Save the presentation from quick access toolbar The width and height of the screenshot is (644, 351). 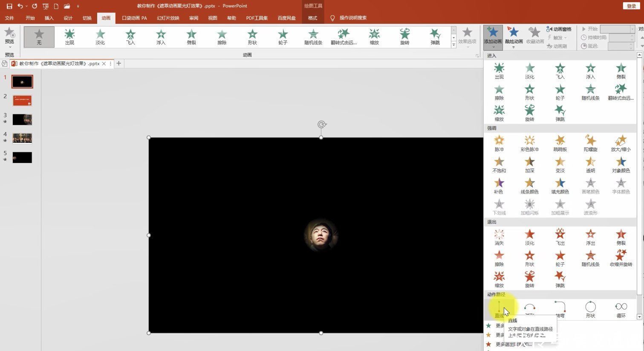9,6
